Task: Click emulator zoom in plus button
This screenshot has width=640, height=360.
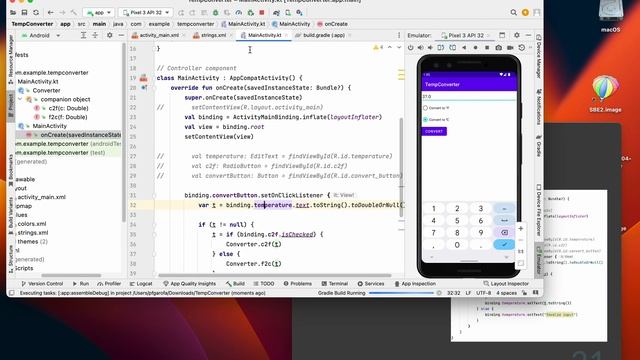Action: point(521,229)
